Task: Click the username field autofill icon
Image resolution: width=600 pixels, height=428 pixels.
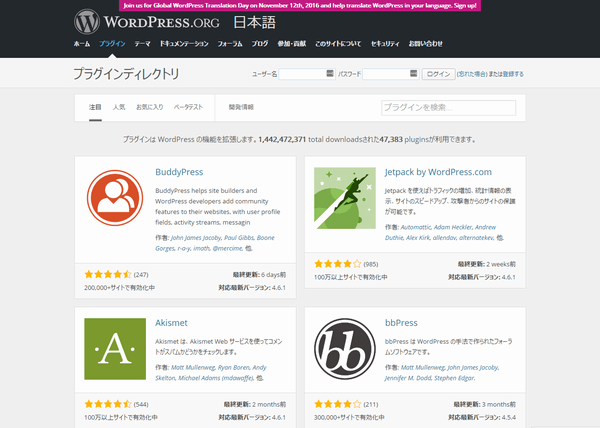Action: click(330, 73)
